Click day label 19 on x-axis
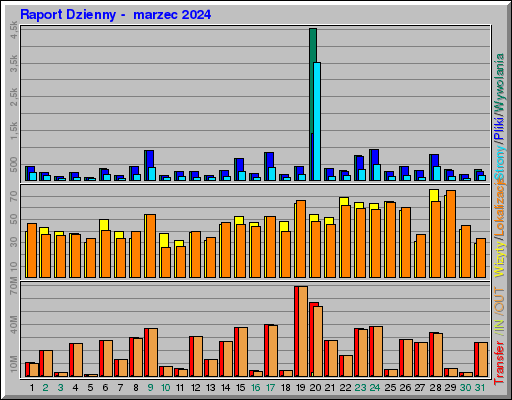512x400 pixels. 301,388
